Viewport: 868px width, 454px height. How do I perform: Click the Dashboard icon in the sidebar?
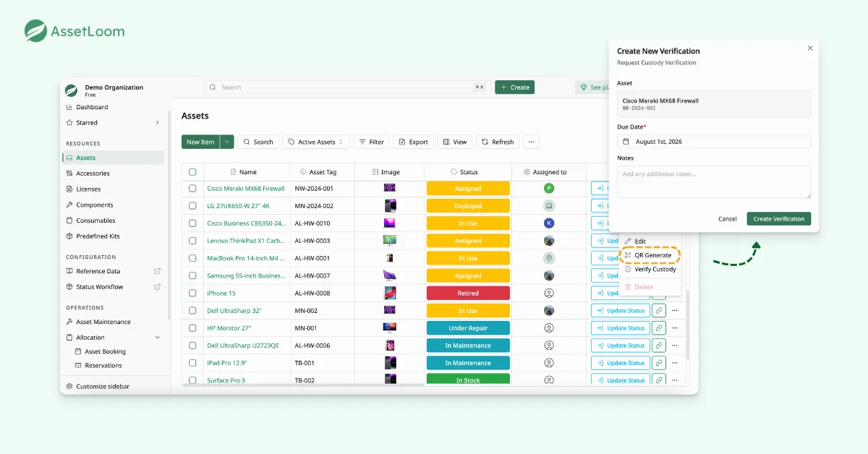click(x=69, y=107)
